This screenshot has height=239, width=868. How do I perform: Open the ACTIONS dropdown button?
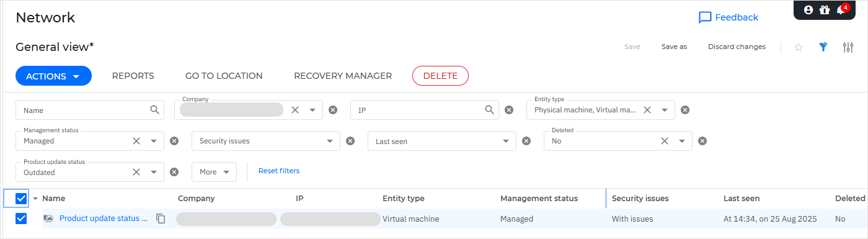[x=53, y=76]
